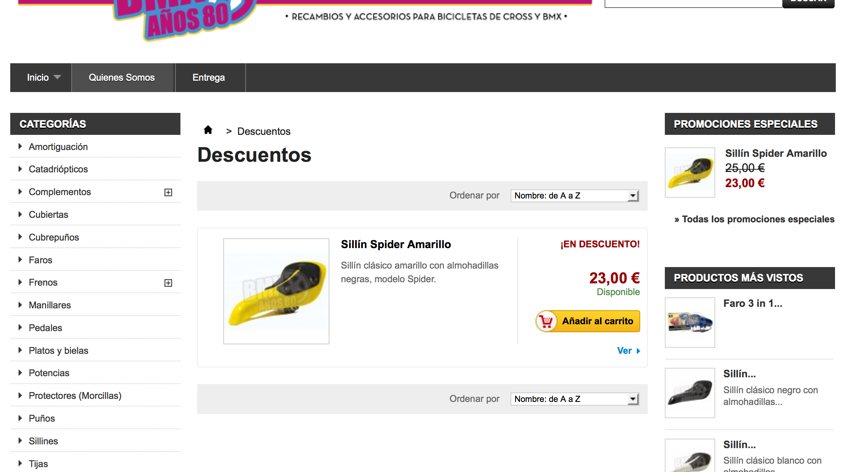Expand the Frenos category plus icon
Screen dimensions: 868x472
pos(168,283)
